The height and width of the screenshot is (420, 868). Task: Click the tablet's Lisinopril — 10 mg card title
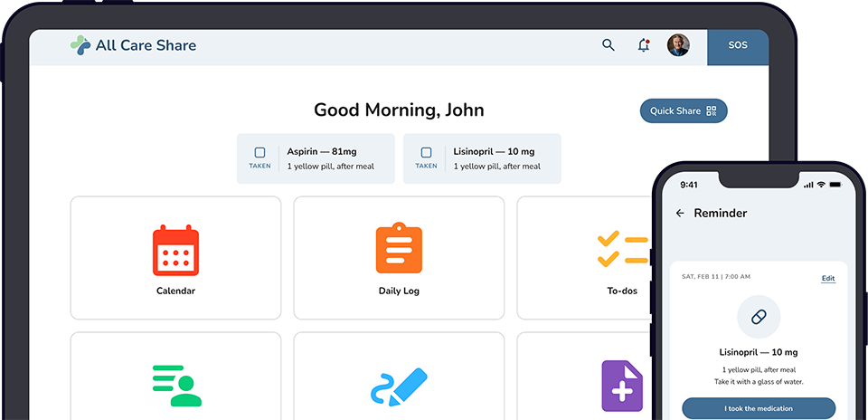tap(495, 151)
